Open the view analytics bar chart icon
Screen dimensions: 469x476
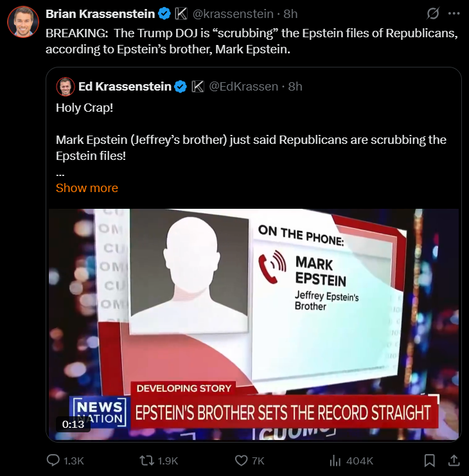point(335,461)
